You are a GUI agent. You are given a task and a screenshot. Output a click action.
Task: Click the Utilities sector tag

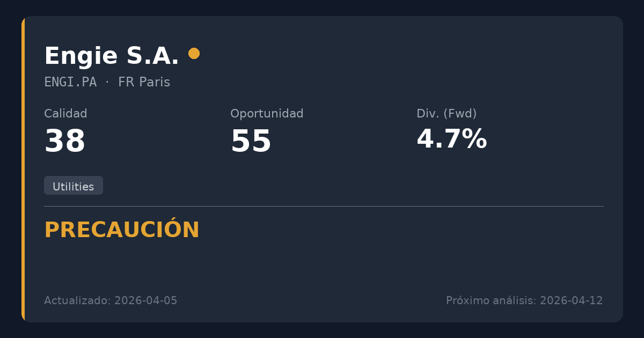tap(74, 186)
